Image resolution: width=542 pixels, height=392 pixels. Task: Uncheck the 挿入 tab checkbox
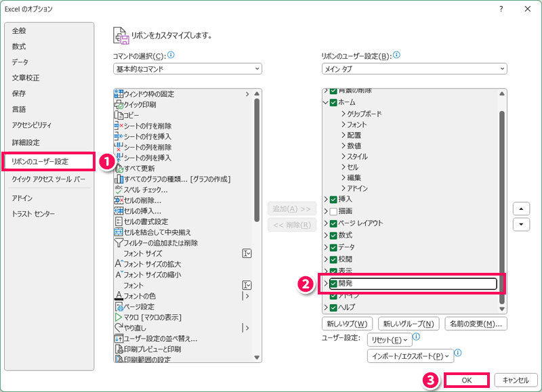coord(333,200)
